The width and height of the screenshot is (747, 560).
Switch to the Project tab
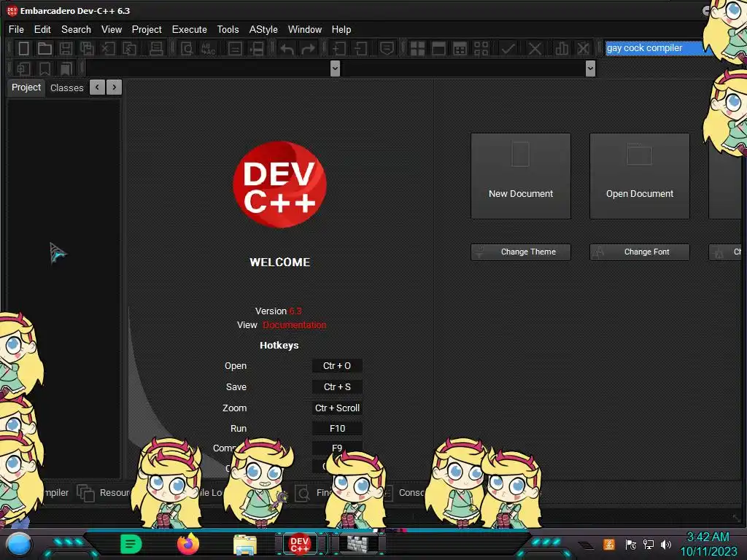pos(26,87)
